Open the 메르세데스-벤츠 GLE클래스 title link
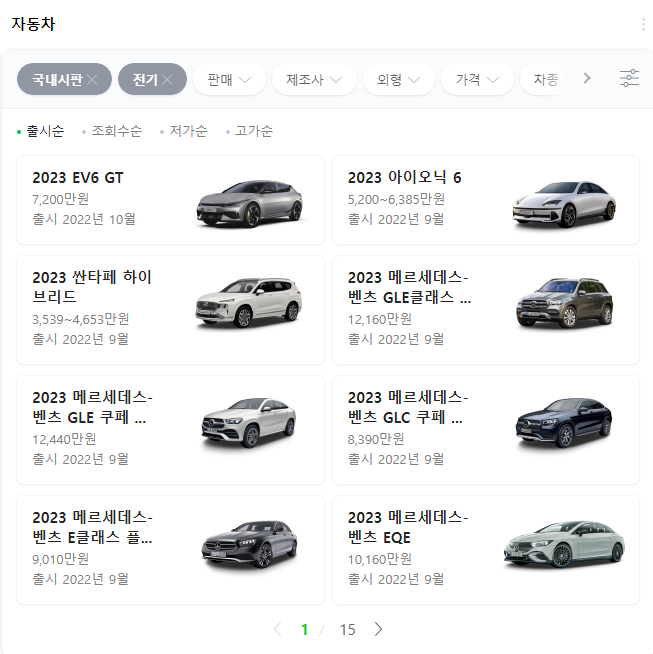This screenshot has height=654, width=653. [x=409, y=287]
